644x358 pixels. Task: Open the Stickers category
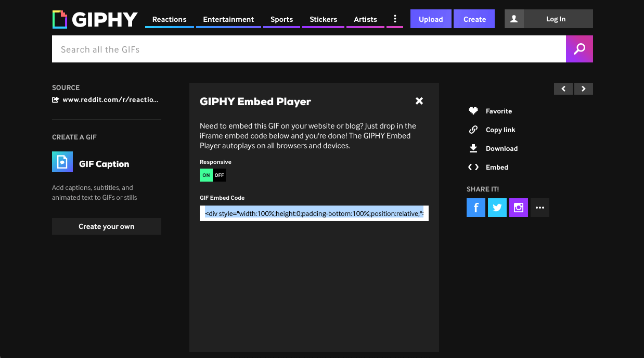coord(324,19)
